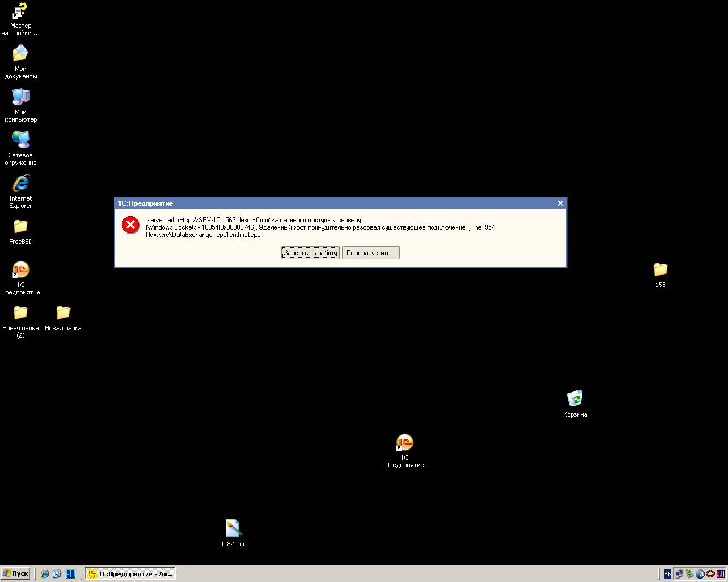Image resolution: width=728 pixels, height=582 pixels.
Task: Click the Перезапустить... button
Action: pos(371,253)
